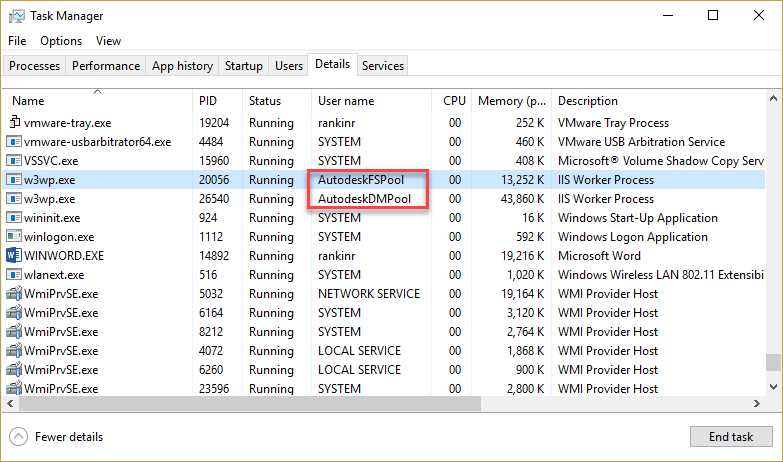The width and height of the screenshot is (783, 462).
Task: Click the winlogon.exe process icon
Action: coord(14,237)
